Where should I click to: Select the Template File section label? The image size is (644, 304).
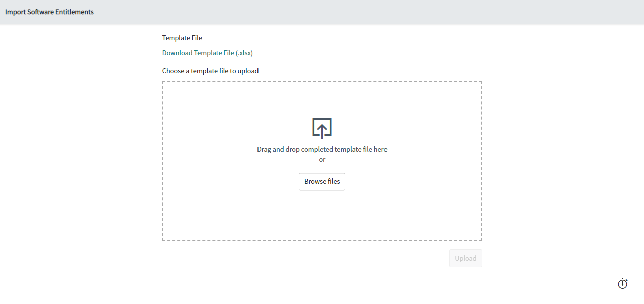(x=182, y=37)
